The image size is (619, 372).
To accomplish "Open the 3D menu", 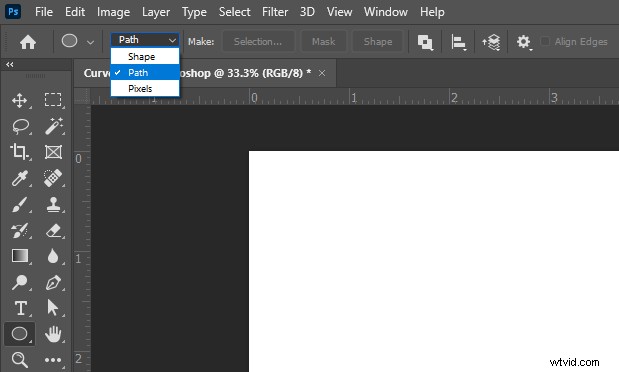I will (x=307, y=12).
